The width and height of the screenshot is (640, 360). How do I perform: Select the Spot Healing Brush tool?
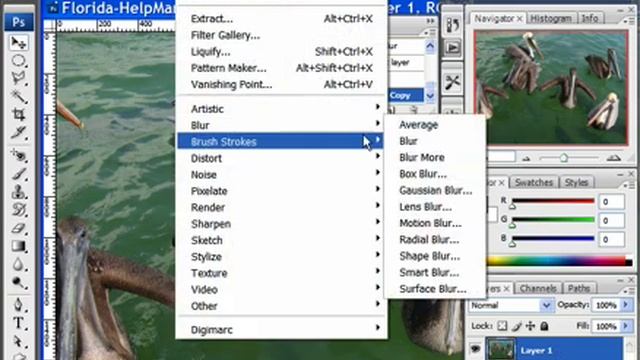click(x=18, y=156)
